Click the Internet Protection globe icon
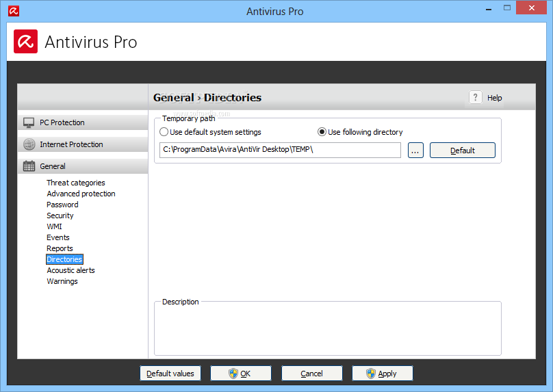The width and height of the screenshot is (553, 392). pyautogui.click(x=29, y=144)
